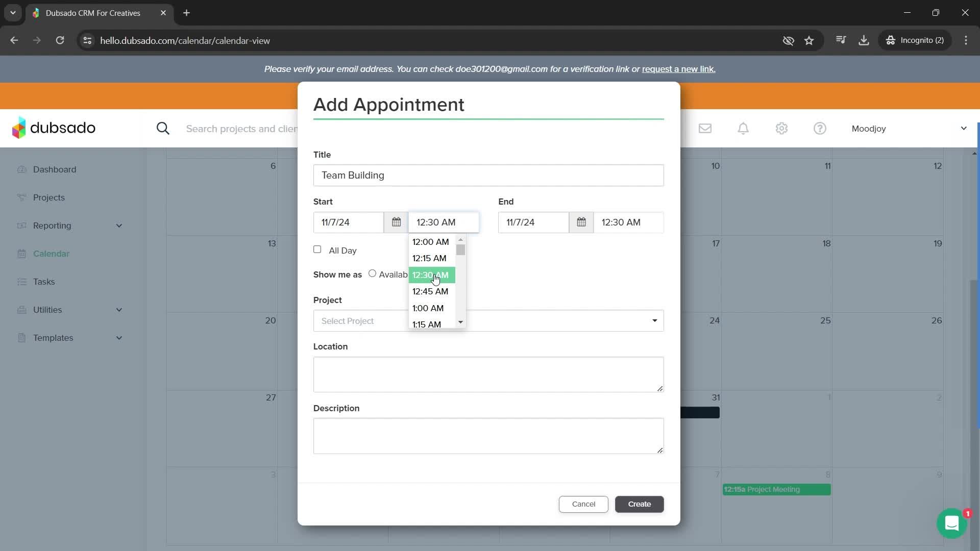980x551 pixels.
Task: Go to Tasks in sidebar
Action: [x=44, y=282]
